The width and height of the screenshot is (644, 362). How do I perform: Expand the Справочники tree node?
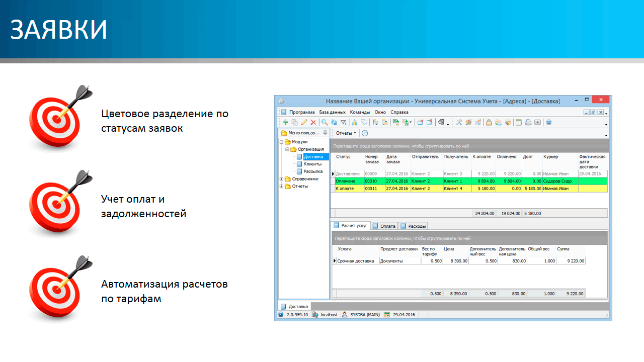(x=281, y=179)
